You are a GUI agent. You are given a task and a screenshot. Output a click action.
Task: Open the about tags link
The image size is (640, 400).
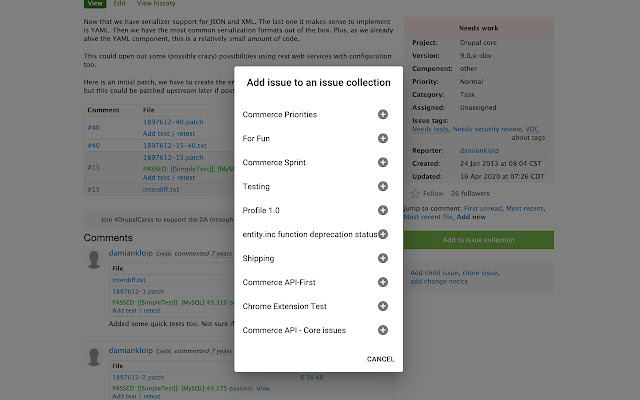tap(528, 138)
